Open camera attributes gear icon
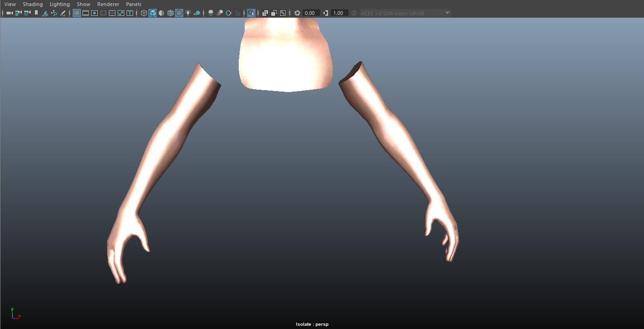This screenshot has width=644, height=329. click(27, 13)
